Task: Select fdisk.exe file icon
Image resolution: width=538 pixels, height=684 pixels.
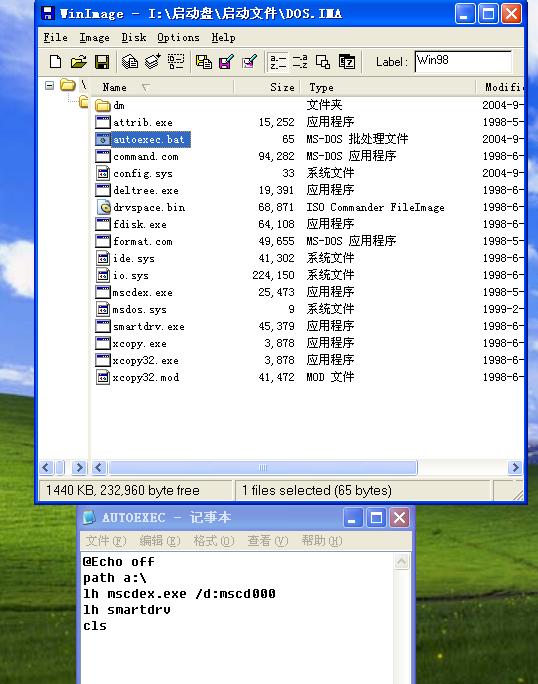Action: (x=103, y=224)
